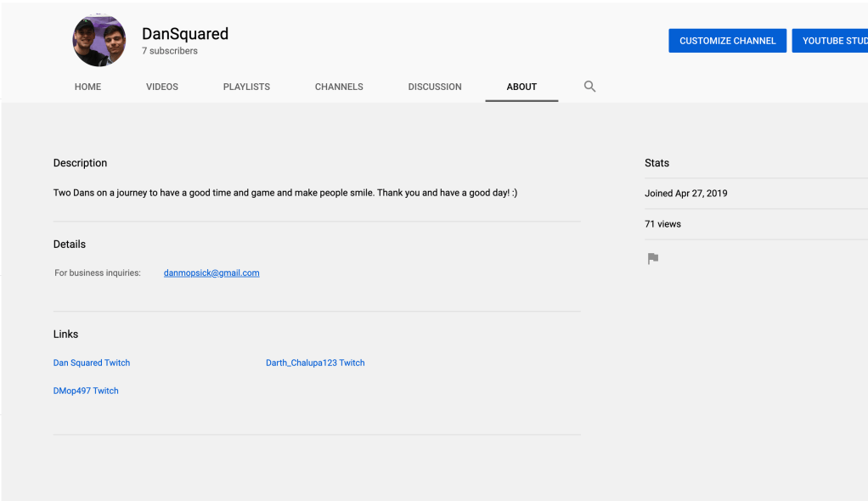Viewport: 868px width, 501px height.
Task: Open the Dan Squared Twitch link
Action: 92,363
